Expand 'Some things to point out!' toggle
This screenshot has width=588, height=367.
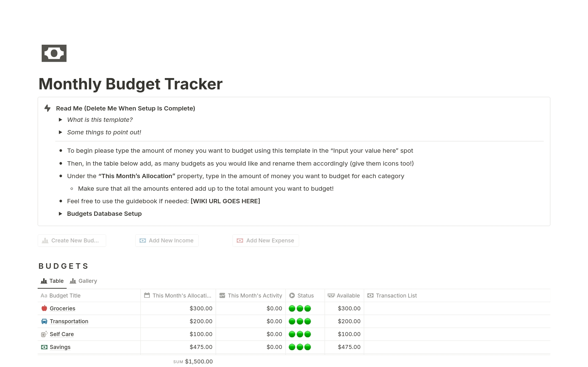point(60,132)
